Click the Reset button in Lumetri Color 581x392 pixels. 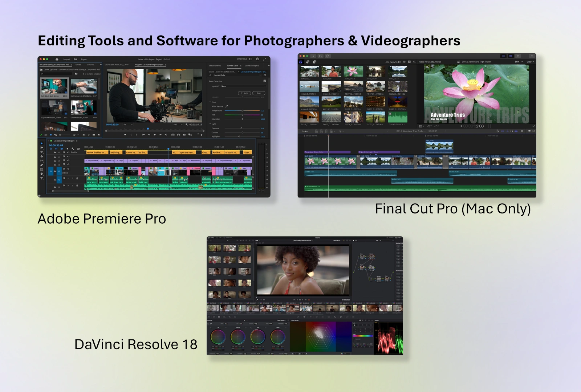[259, 93]
